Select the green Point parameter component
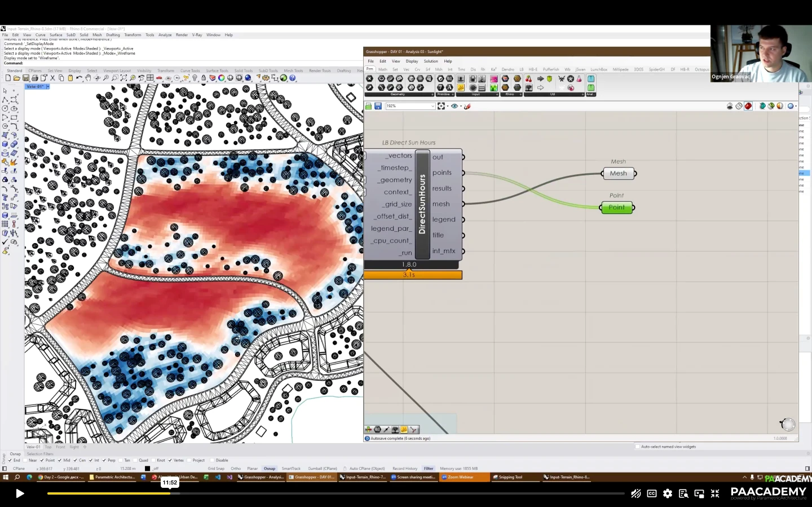Viewport: 812px width, 507px height. 616,208
